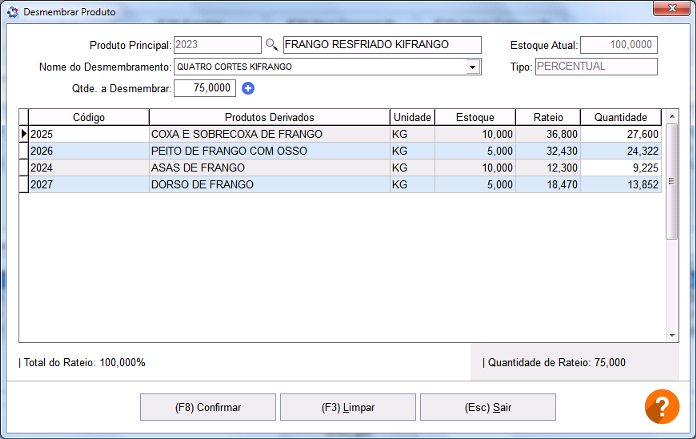Click Unidade KG cell of DORSO DE FRANGO row

pyautogui.click(x=412, y=185)
